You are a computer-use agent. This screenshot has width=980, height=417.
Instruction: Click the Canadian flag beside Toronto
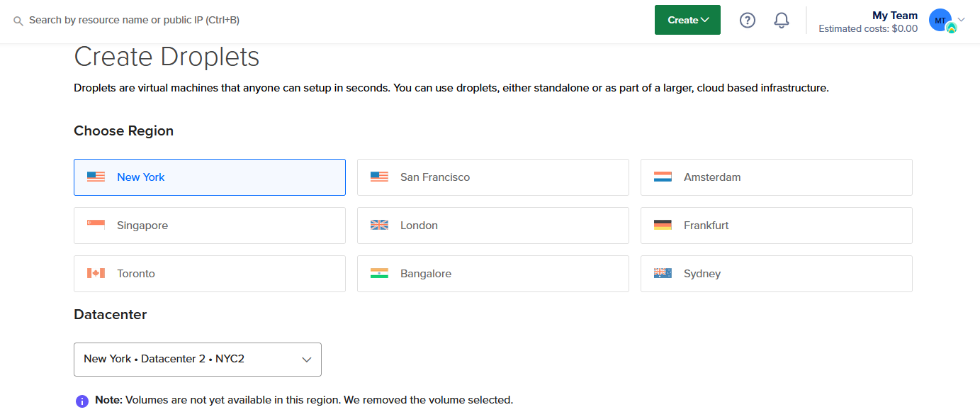96,273
